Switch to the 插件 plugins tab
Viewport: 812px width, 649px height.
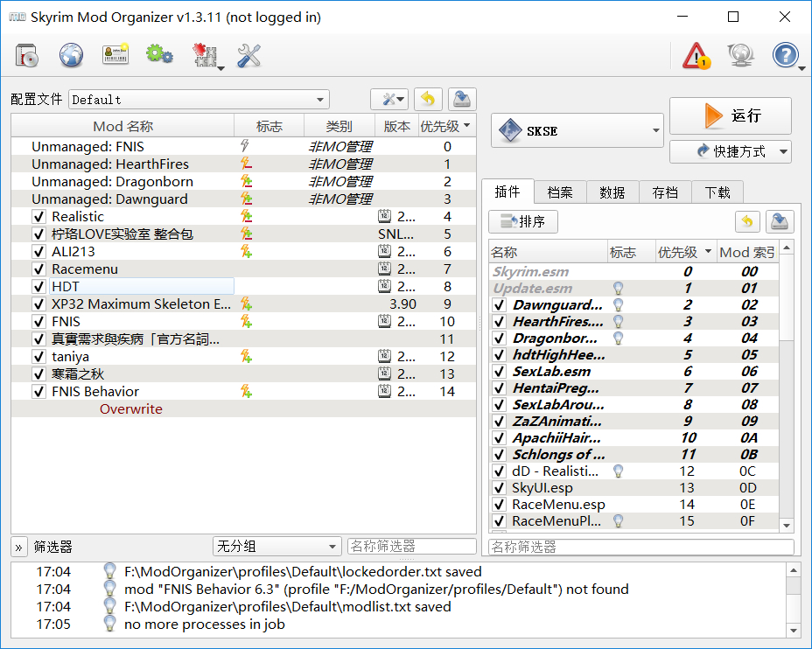(507, 192)
